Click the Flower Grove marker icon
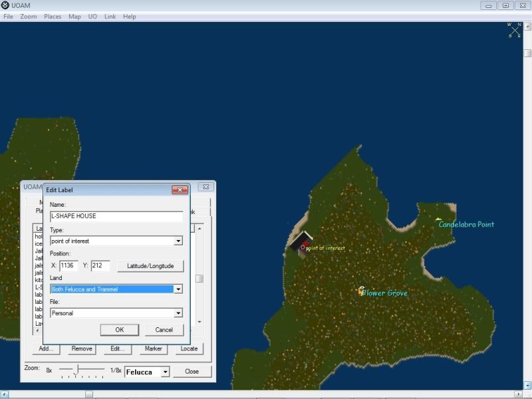This screenshot has height=399, width=532. click(361, 291)
